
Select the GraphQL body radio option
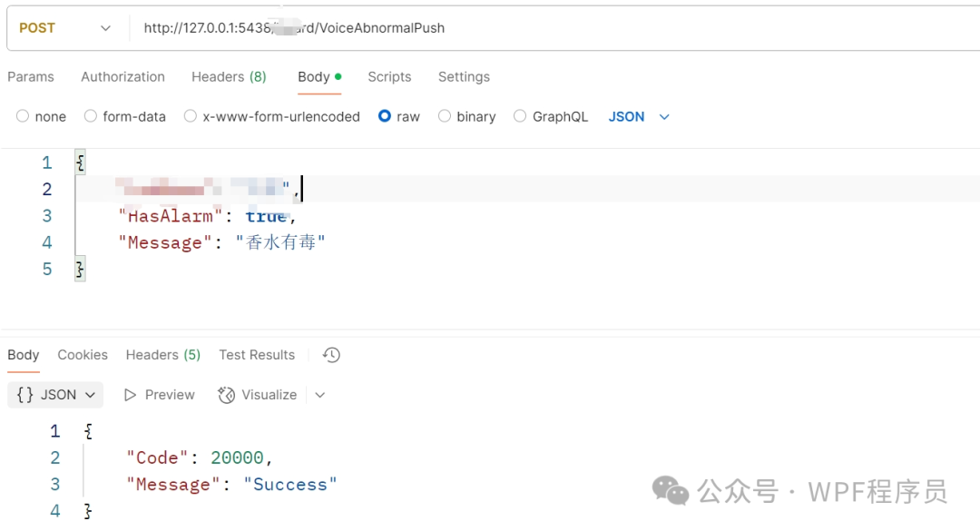[520, 116]
